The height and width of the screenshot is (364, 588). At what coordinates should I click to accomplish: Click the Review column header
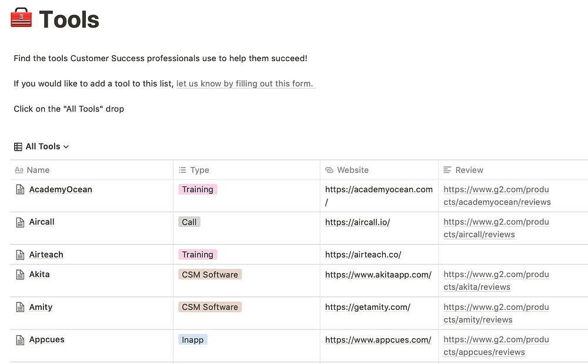click(513, 170)
